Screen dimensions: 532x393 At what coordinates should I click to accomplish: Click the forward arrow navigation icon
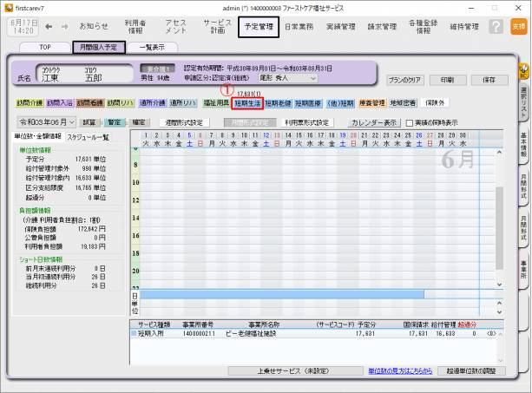(62, 27)
